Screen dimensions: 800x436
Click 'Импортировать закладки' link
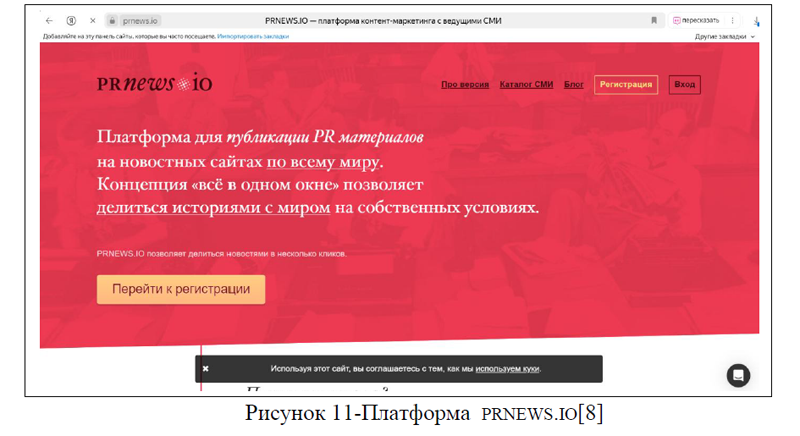pos(253,36)
